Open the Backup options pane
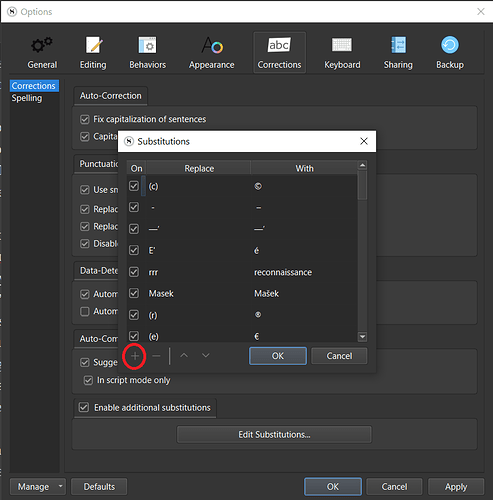493x500 pixels. [x=450, y=53]
